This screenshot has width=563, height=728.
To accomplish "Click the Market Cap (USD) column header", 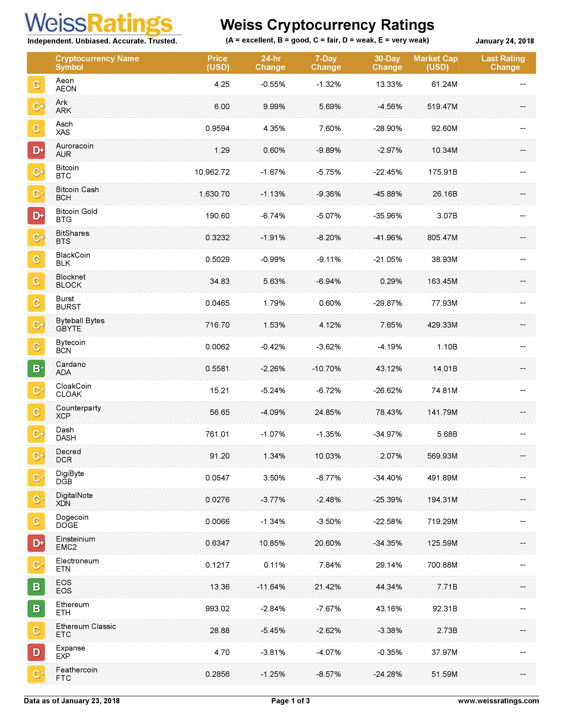I will (x=436, y=63).
